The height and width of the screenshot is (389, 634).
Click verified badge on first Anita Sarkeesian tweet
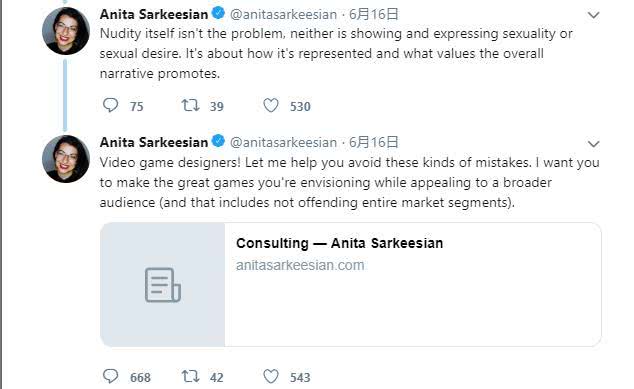[218, 13]
